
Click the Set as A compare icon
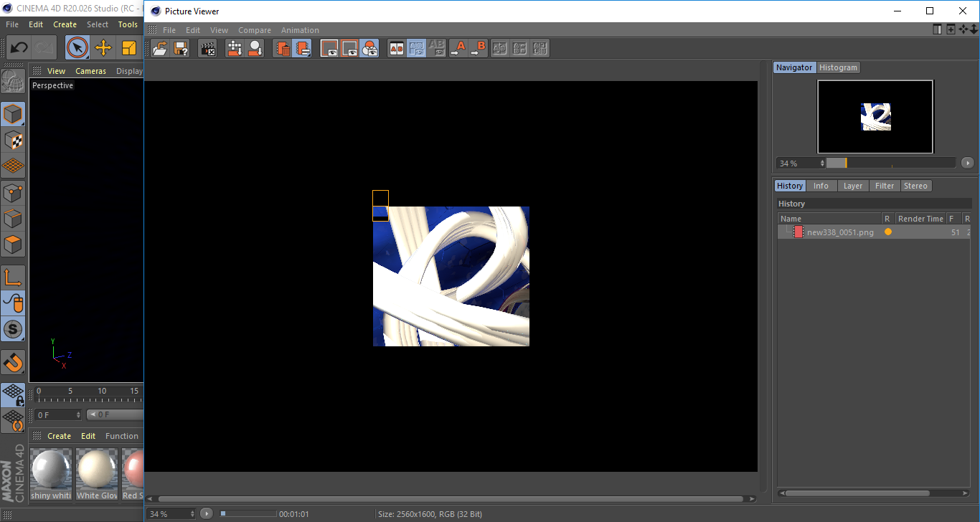(x=458, y=49)
